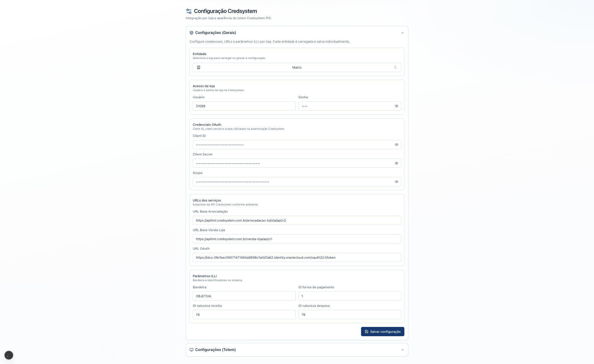Show the Senha password value
This screenshot has height=364, width=594.
(x=397, y=106)
